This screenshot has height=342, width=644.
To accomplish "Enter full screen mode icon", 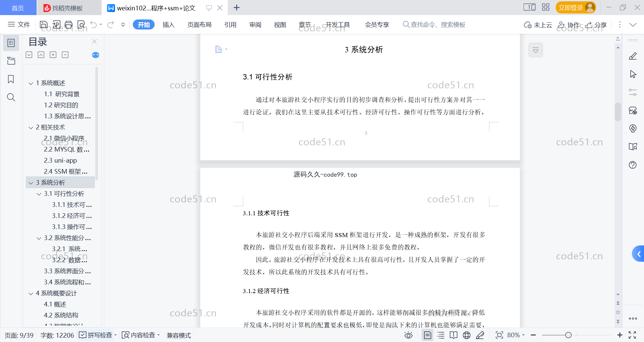I will (x=632, y=335).
